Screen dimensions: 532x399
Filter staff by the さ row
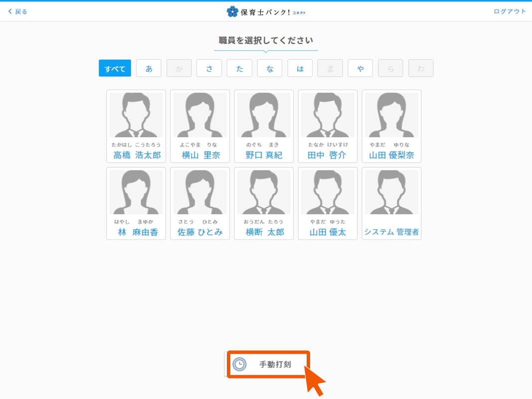(x=209, y=68)
